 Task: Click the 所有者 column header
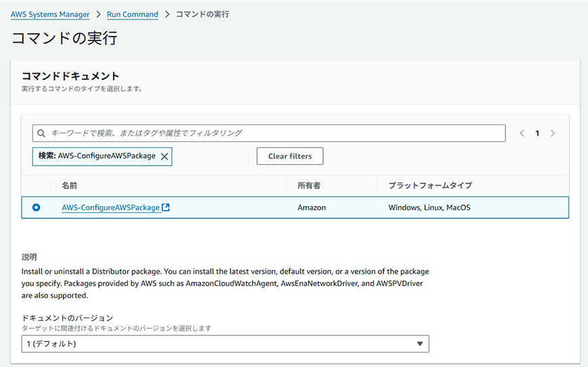pos(309,185)
